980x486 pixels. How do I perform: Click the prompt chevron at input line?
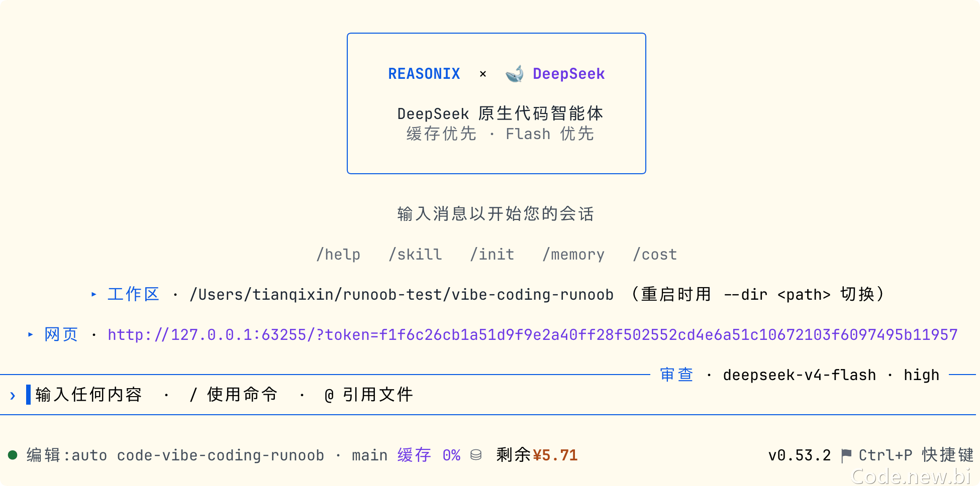[x=13, y=396]
